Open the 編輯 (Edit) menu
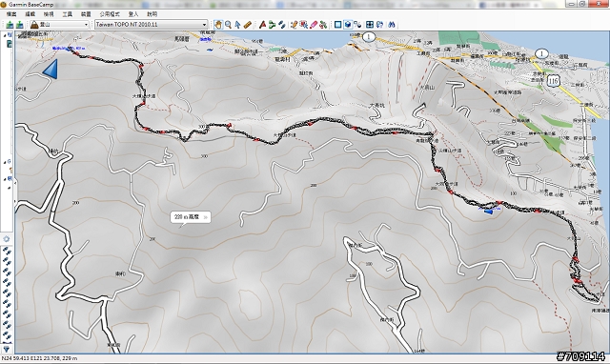Image resolution: width=610 pixels, height=364 pixels. 30,14
